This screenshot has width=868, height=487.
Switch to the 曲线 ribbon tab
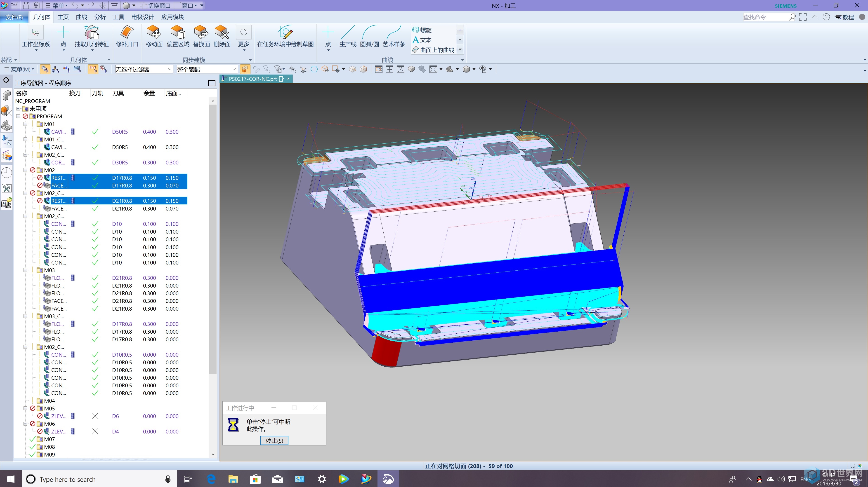[82, 17]
